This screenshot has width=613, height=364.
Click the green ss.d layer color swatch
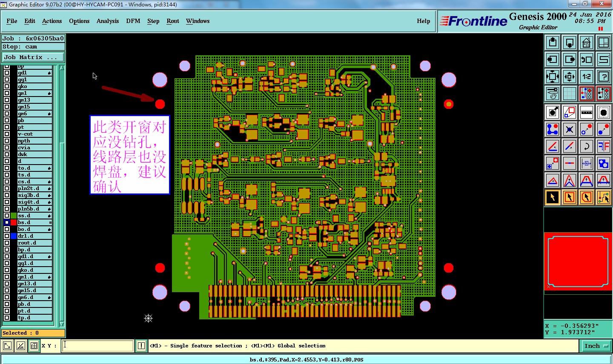14,216
